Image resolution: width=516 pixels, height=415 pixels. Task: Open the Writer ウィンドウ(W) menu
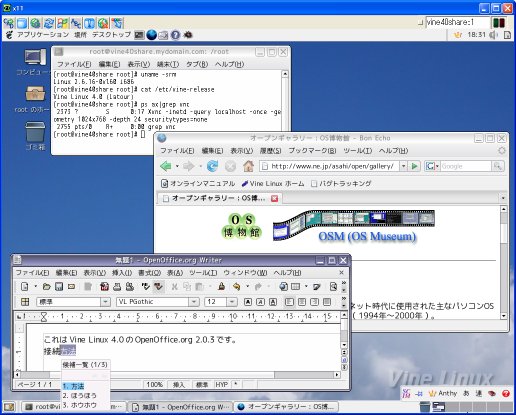(x=245, y=272)
